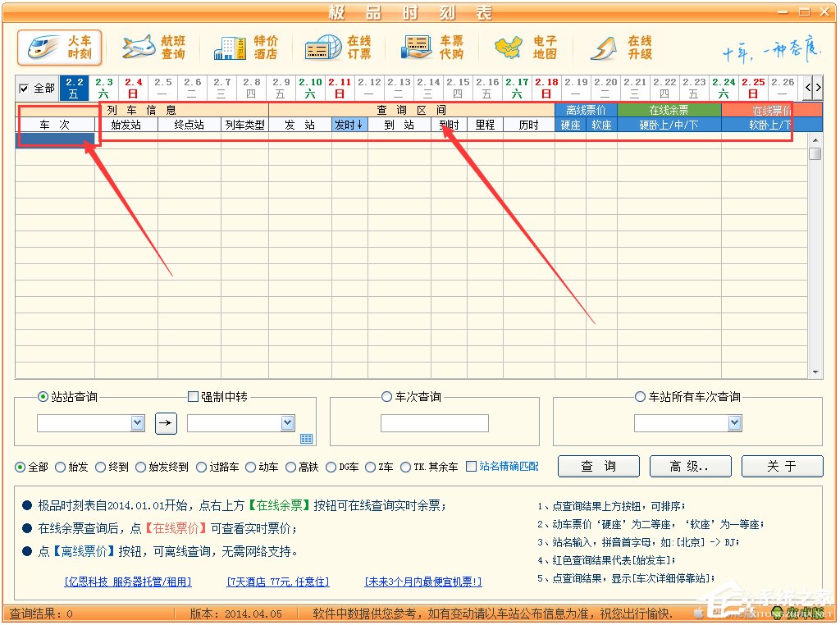The image size is (840, 625).
Task: Click the 关于 about button
Action: (x=782, y=466)
